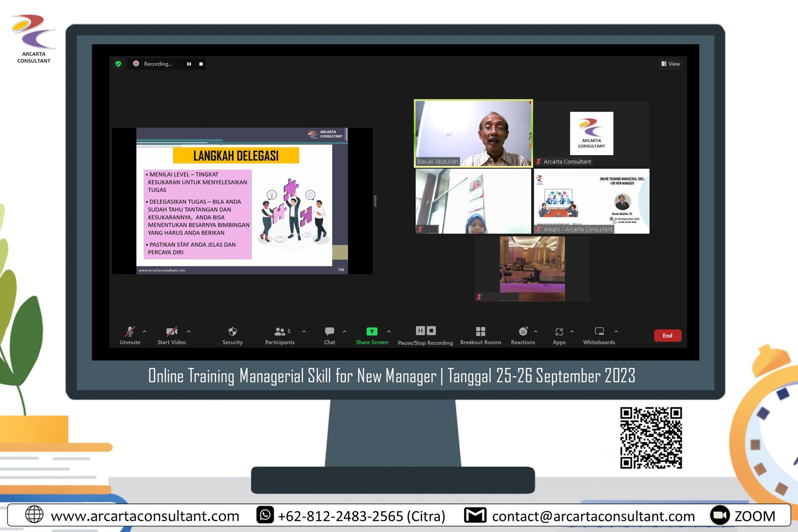This screenshot has height=532, width=798.
Task: Toggle Pause/Stop Recording in toolbar
Action: click(x=425, y=332)
